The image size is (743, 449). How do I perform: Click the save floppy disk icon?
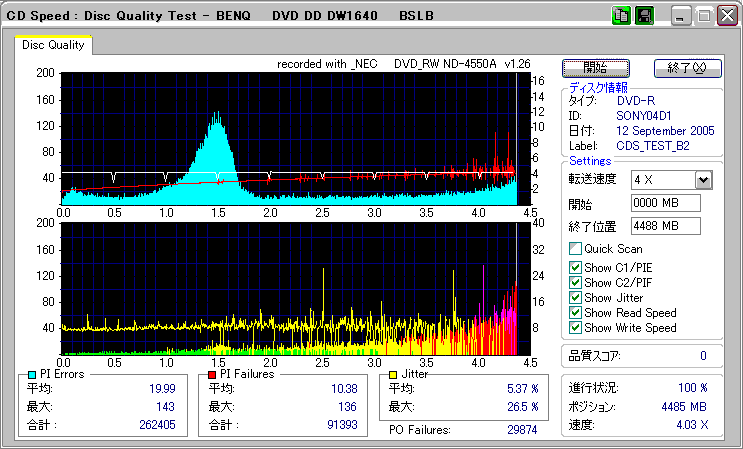coord(644,16)
